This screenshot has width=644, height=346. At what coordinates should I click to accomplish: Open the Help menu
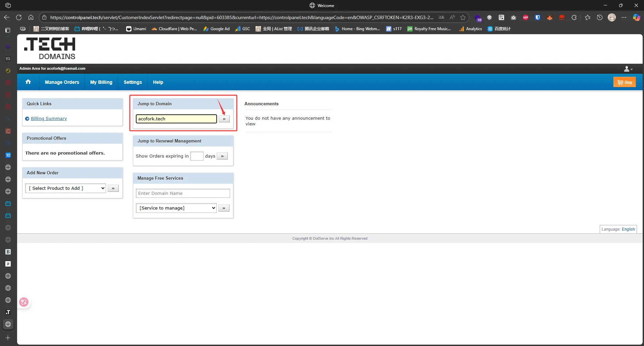pos(158,82)
